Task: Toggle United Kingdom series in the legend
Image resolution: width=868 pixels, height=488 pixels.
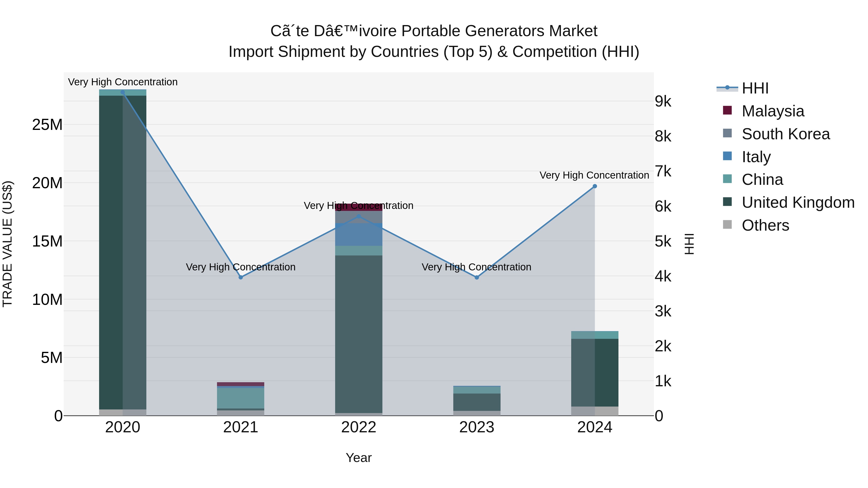Action: click(789, 202)
